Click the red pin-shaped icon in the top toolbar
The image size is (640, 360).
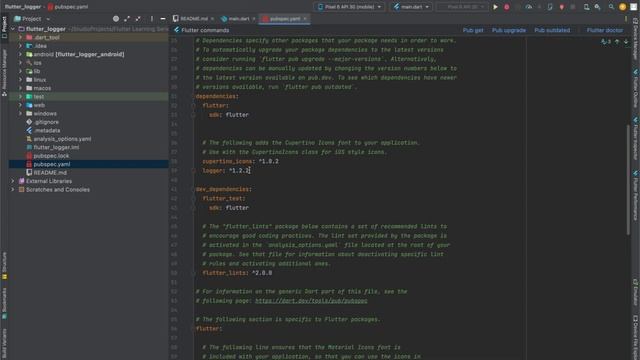[x=562, y=7]
